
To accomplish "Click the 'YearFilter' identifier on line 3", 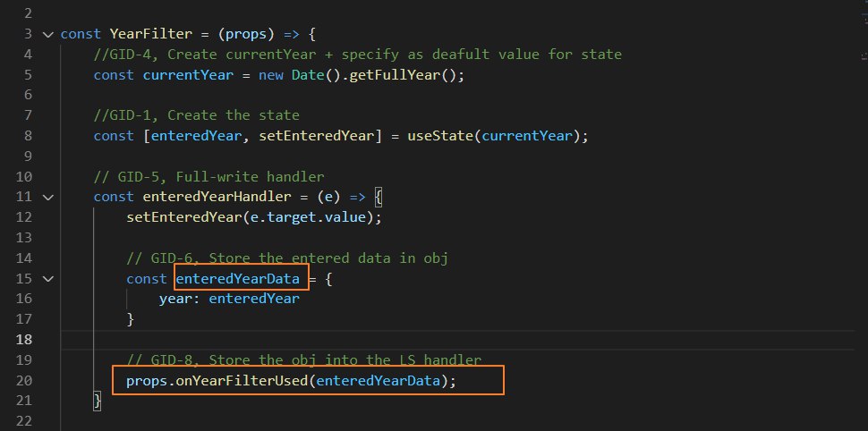I will pos(150,34).
